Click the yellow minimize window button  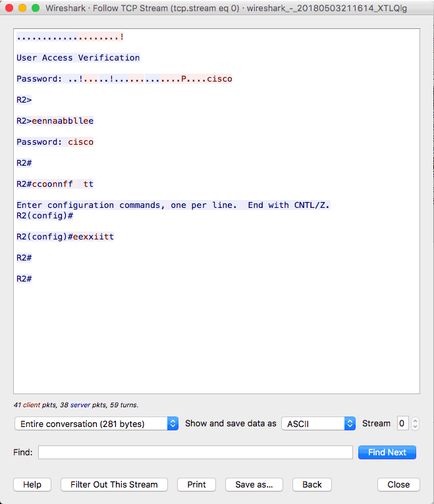(x=22, y=8)
